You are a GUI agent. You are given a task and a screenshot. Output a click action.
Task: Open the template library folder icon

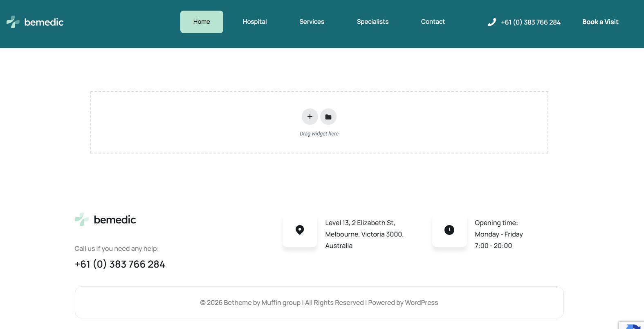[x=328, y=117]
